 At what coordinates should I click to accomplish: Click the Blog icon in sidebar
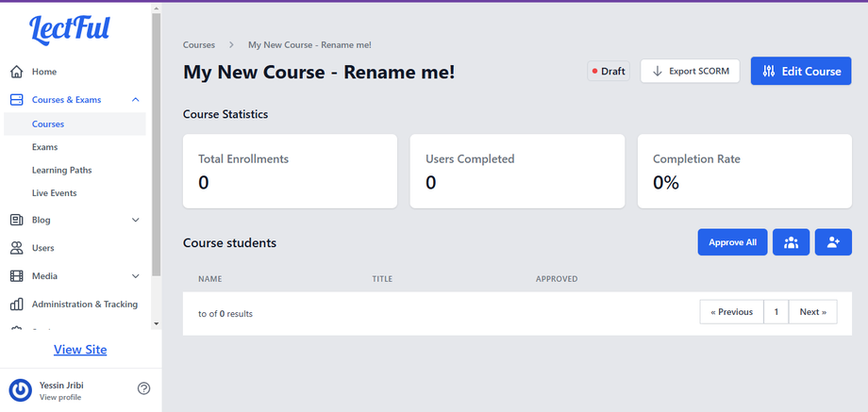16,220
